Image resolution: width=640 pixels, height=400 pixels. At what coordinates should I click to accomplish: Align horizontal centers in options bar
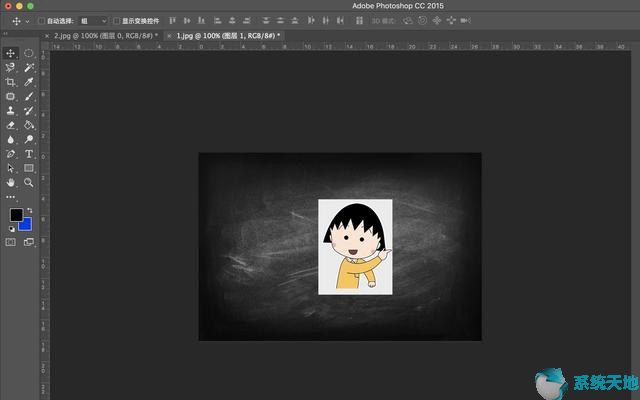[x=232, y=20]
